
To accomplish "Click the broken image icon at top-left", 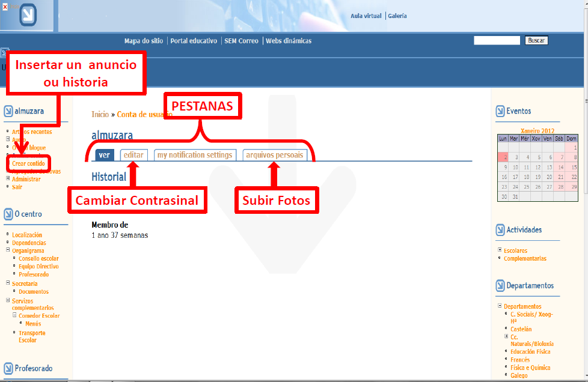I will coord(5,7).
